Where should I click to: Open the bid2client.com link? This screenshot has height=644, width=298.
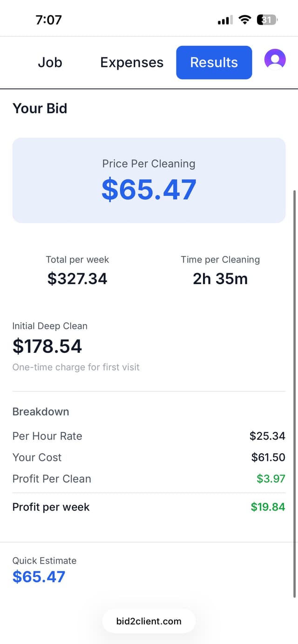pos(149,621)
